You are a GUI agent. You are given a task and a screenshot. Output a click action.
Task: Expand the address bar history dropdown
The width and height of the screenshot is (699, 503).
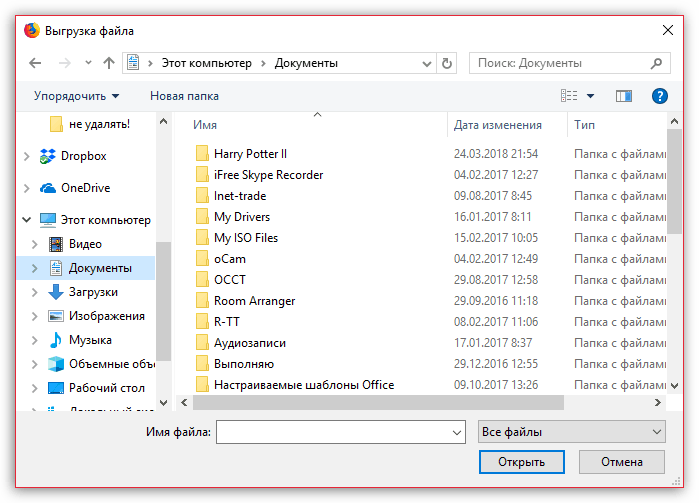tap(427, 63)
